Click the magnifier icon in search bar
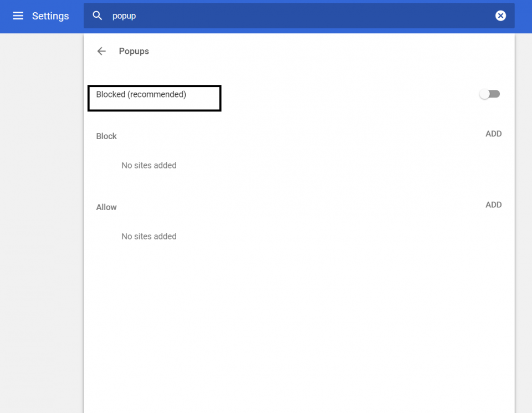This screenshot has width=532, height=413. click(98, 16)
